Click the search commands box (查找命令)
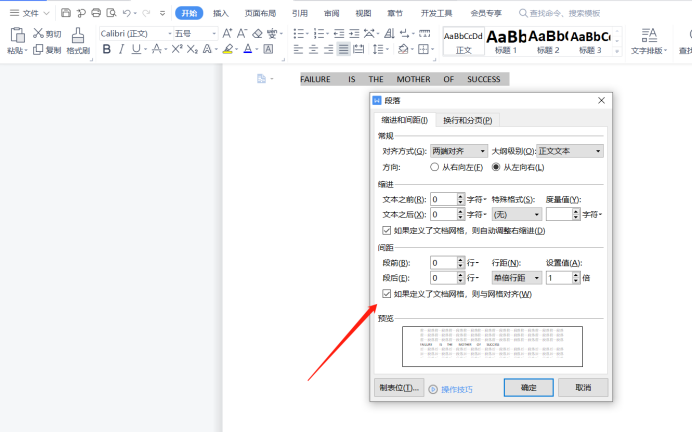 [560, 13]
